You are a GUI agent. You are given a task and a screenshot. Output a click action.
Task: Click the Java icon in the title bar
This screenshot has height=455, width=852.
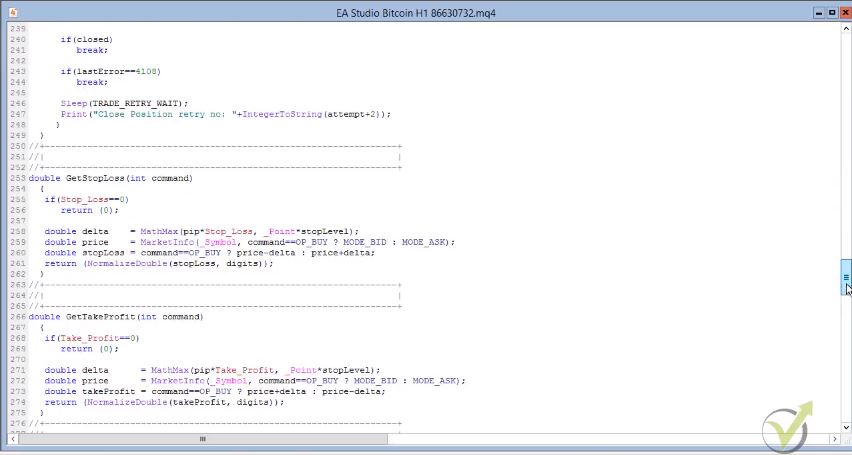pyautogui.click(x=11, y=12)
